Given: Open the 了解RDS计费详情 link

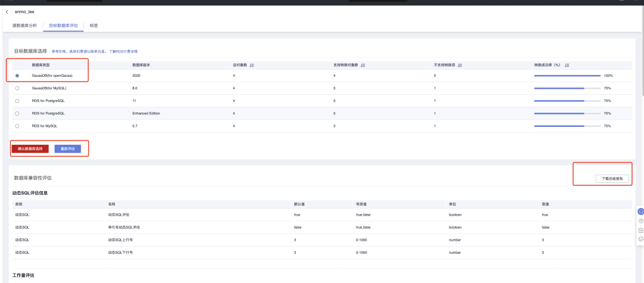Looking at the screenshot, I should [x=123, y=52].
